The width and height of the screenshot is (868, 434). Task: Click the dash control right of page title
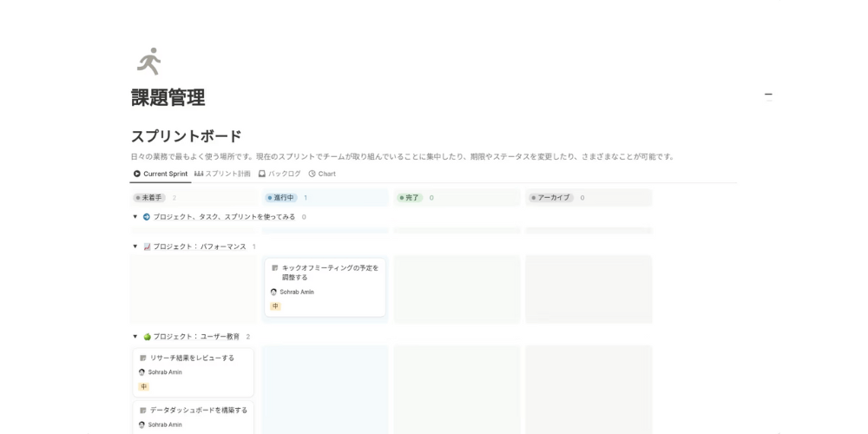click(x=768, y=95)
